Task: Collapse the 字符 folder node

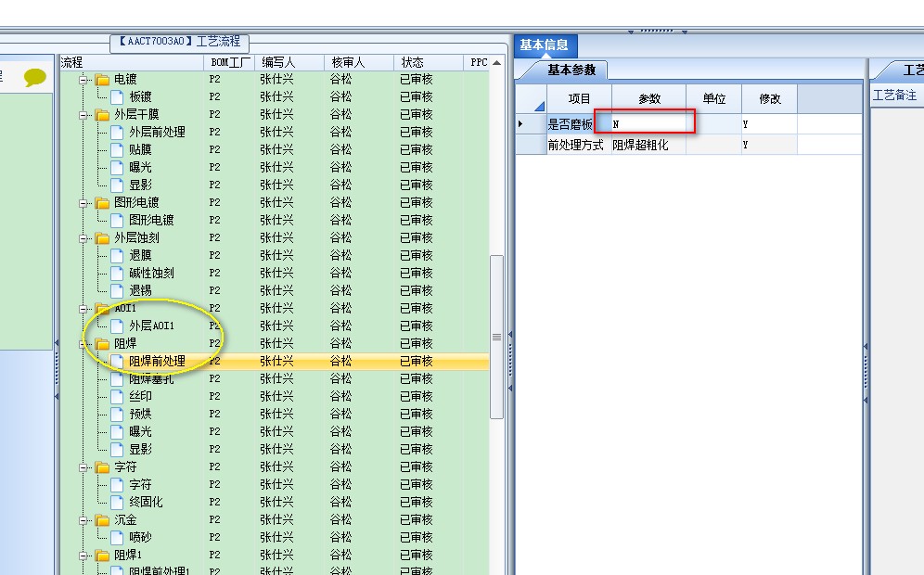Action: tap(83, 467)
